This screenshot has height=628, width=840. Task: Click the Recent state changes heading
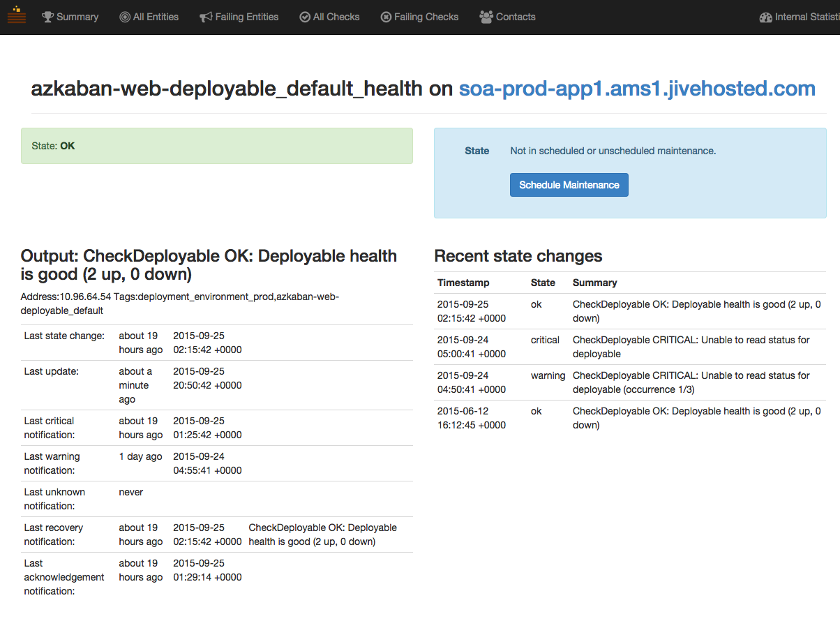click(518, 256)
